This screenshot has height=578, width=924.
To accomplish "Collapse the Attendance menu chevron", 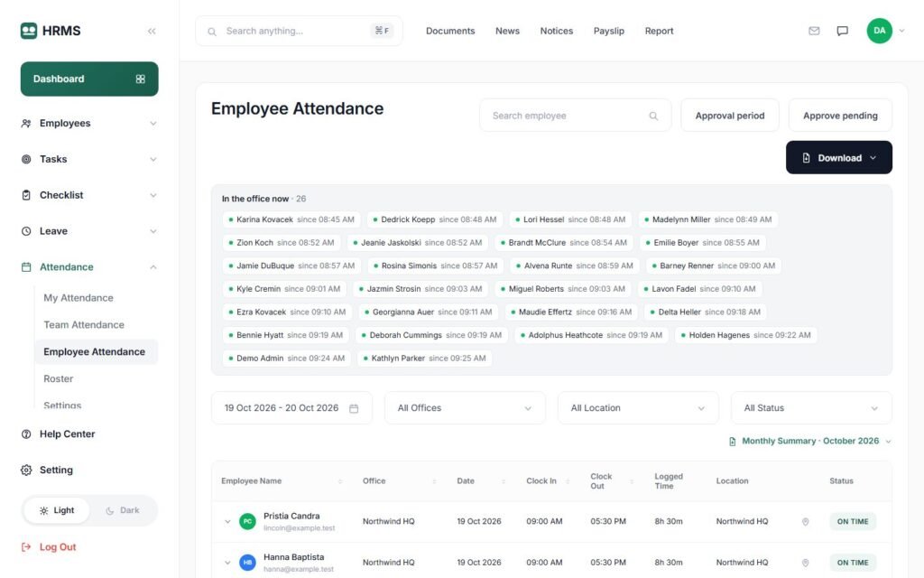I will click(x=153, y=267).
